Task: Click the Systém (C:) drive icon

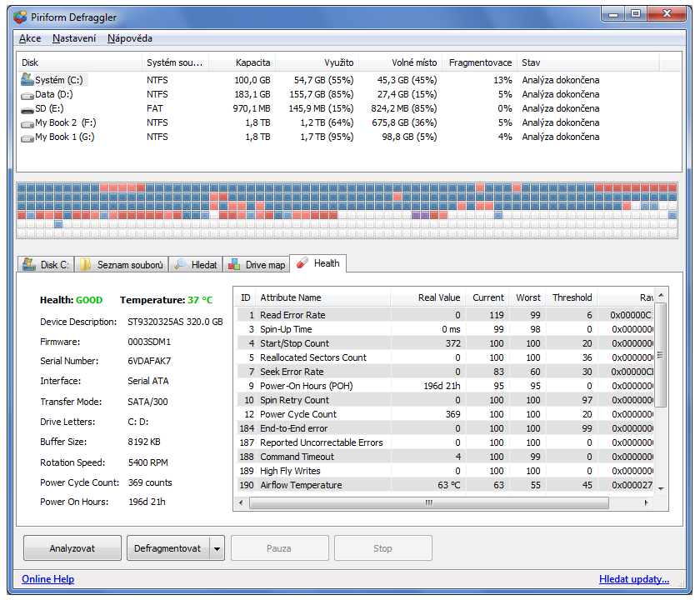Action: pos(27,80)
